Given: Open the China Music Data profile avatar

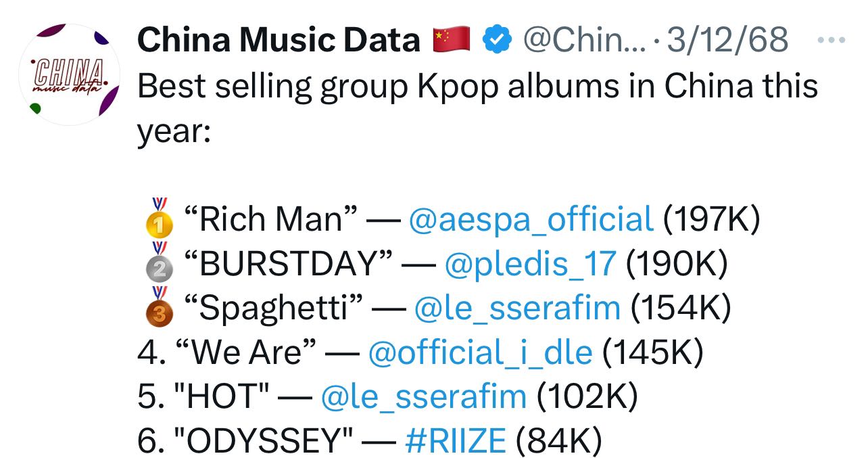Looking at the screenshot, I should point(69,74).
